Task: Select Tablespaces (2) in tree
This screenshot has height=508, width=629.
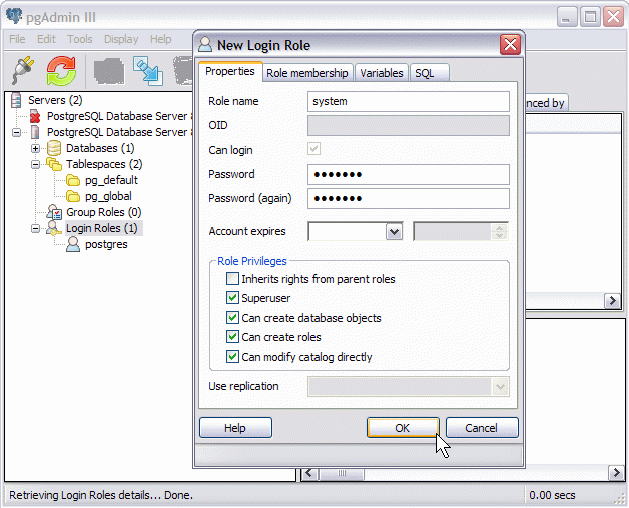Action: click(104, 164)
